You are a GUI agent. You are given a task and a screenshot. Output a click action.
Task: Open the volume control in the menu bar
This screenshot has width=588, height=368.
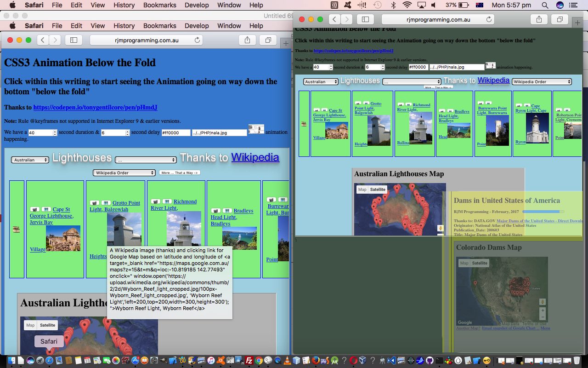click(435, 5)
